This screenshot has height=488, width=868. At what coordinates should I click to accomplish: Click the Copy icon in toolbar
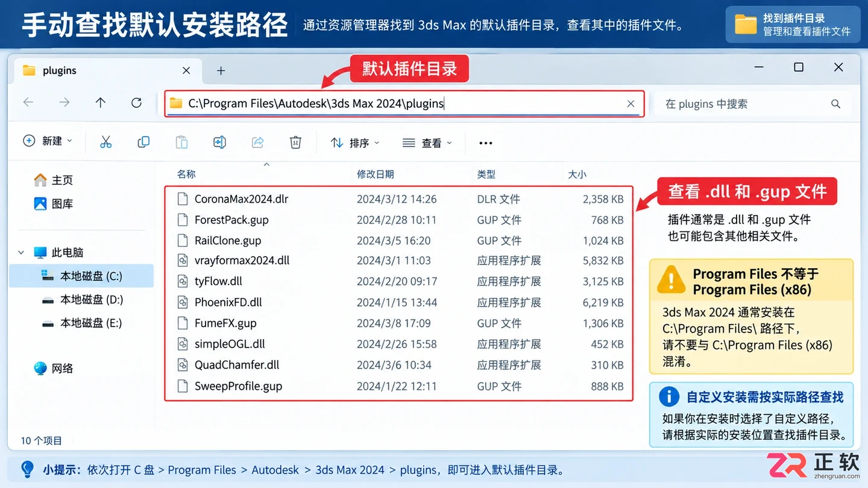tap(143, 142)
